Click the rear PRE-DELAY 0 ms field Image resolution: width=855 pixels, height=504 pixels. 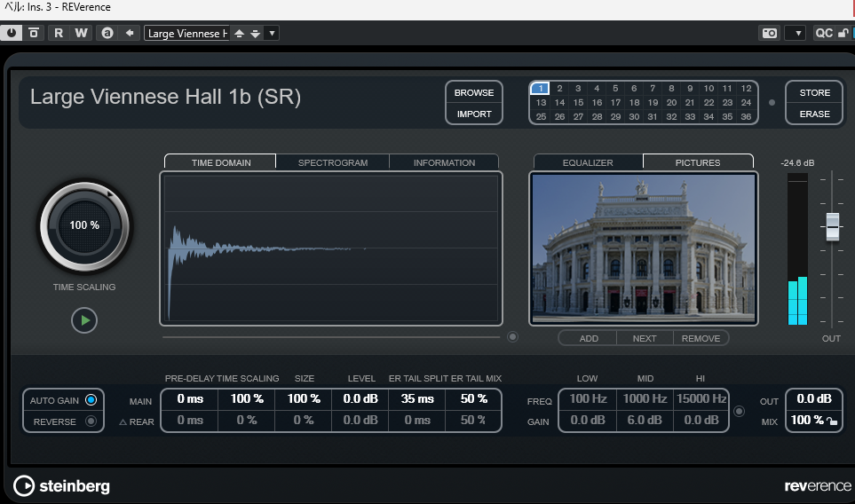[190, 420]
